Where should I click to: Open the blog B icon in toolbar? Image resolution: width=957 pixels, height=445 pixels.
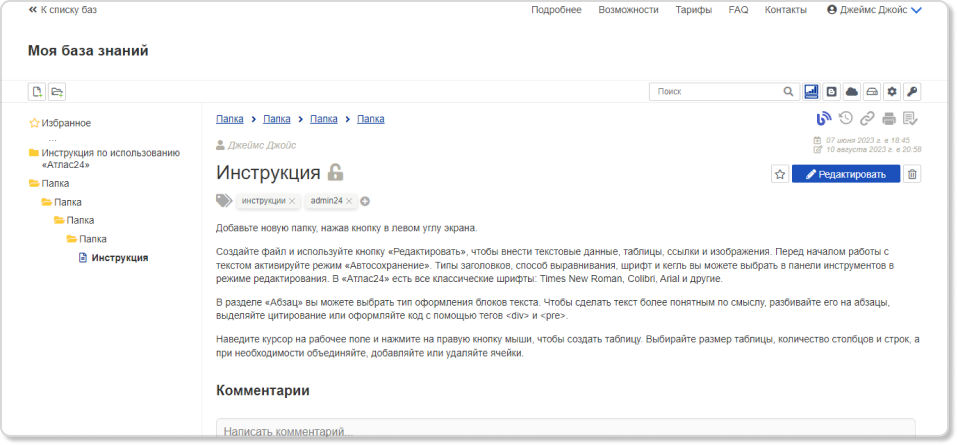pyautogui.click(x=831, y=92)
